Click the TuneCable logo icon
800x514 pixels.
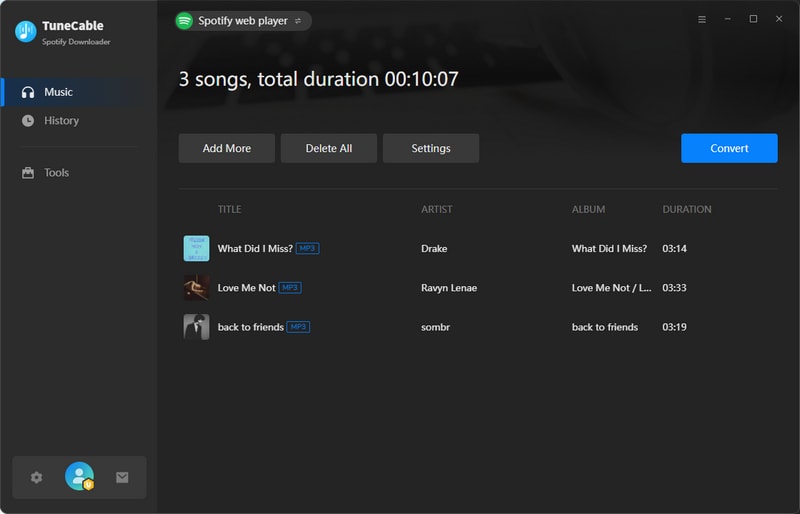pyautogui.click(x=26, y=32)
